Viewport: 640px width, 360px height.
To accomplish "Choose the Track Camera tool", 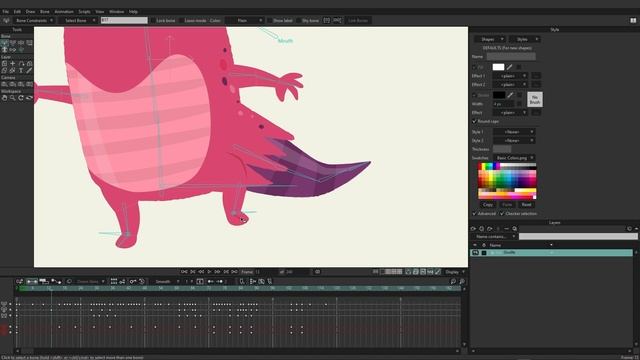I will [4, 84].
